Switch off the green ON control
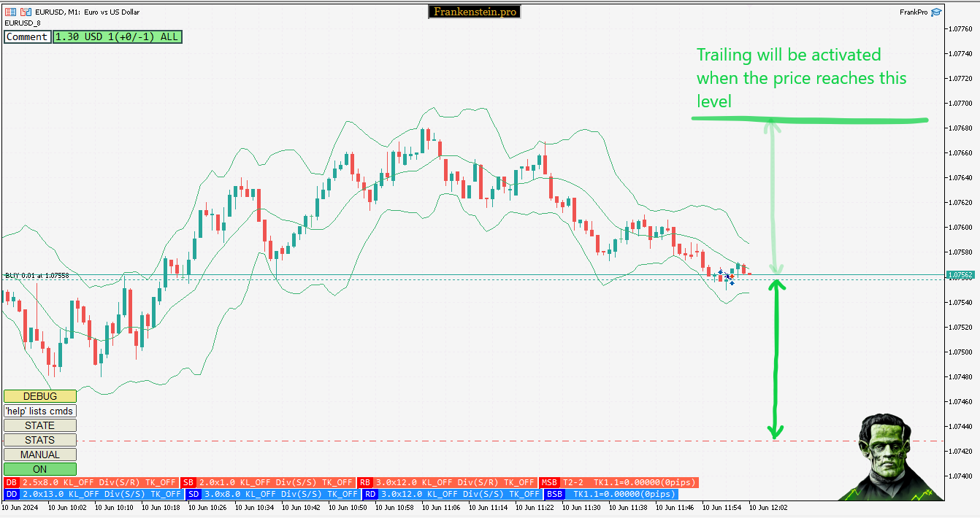 coord(39,468)
